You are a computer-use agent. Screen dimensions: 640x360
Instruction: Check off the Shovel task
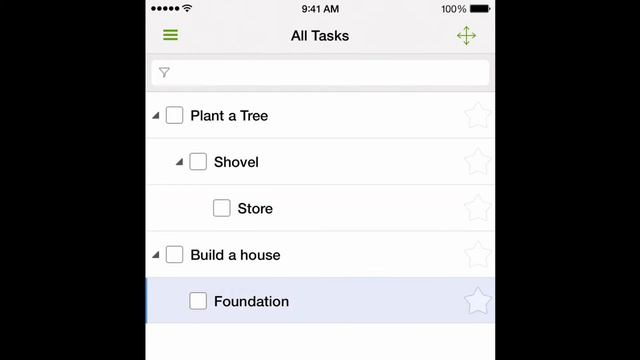[x=198, y=162]
